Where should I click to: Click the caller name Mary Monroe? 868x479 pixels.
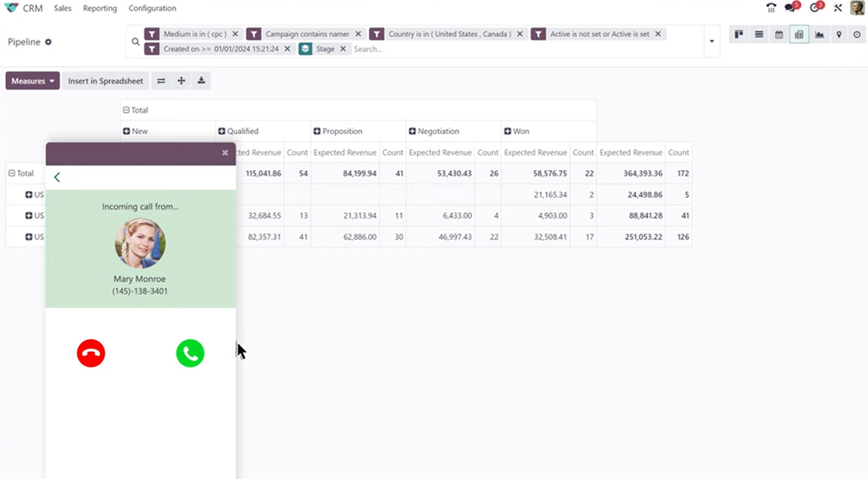(x=139, y=279)
